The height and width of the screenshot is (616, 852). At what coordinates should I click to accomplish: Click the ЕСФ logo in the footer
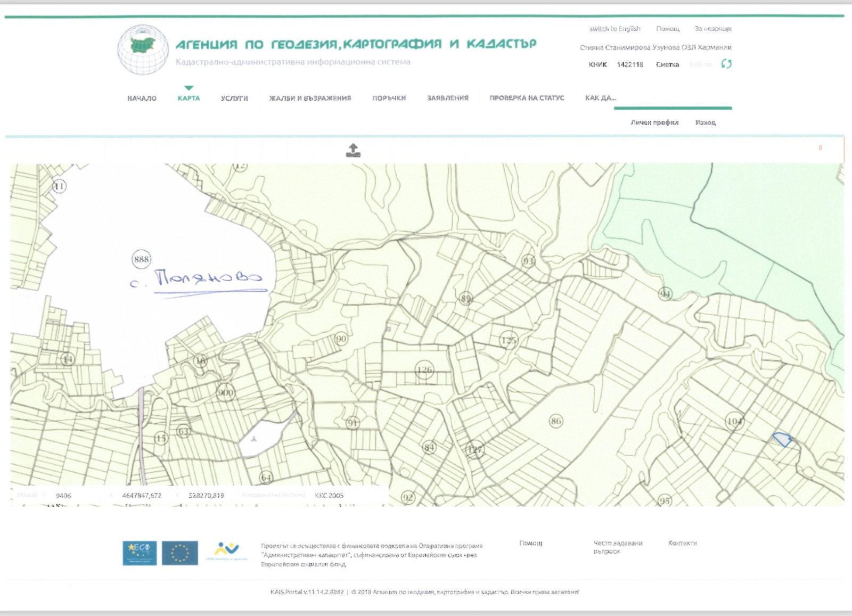coord(140,553)
